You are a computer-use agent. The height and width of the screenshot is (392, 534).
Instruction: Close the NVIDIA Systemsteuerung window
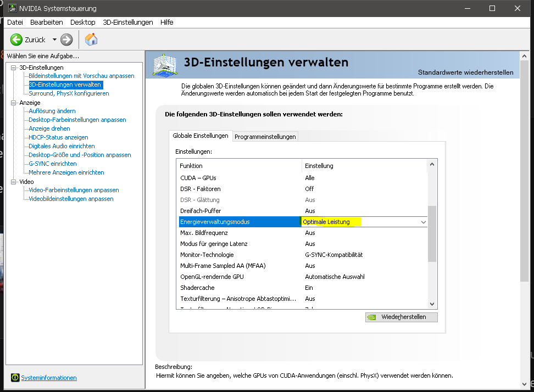(x=518, y=8)
